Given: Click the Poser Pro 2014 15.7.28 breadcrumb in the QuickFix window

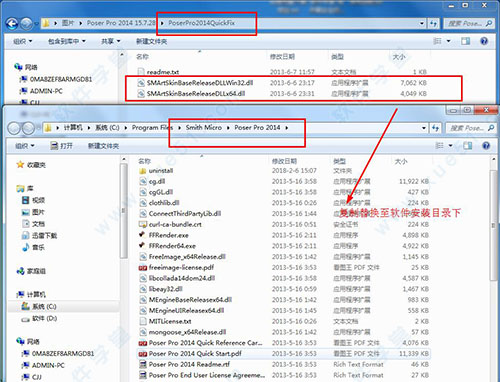Looking at the screenshot, I should [121, 23].
